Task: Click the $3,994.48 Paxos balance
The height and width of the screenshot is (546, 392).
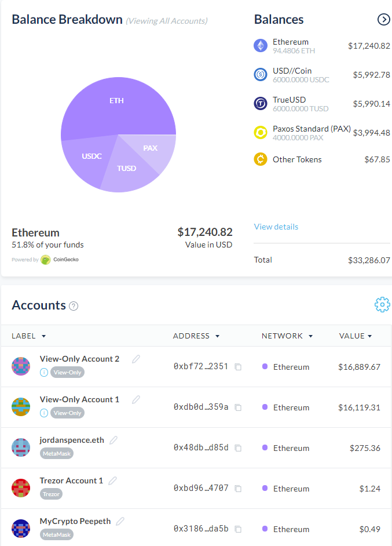Action: click(372, 133)
